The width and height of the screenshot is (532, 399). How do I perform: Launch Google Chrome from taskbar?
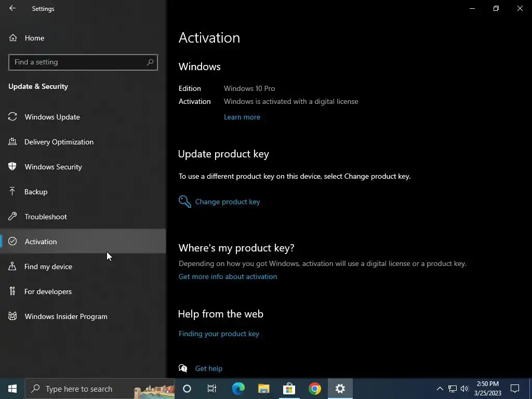pyautogui.click(x=314, y=389)
